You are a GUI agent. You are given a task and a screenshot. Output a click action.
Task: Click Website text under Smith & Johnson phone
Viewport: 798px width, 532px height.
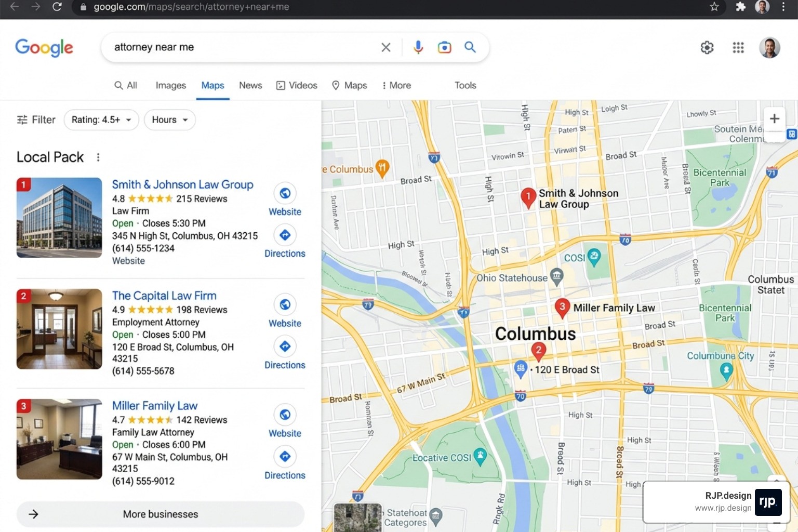[128, 261]
